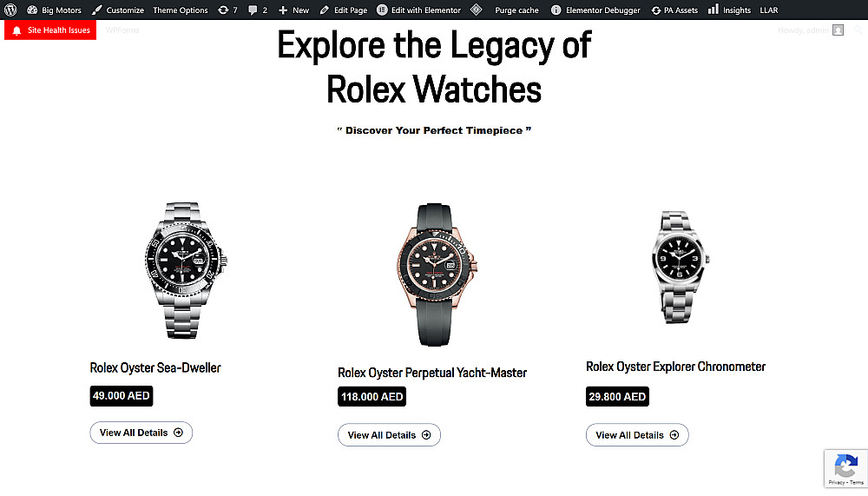Expand the New content dropdown
Image resolution: width=868 pixels, height=496 pixels.
point(293,10)
